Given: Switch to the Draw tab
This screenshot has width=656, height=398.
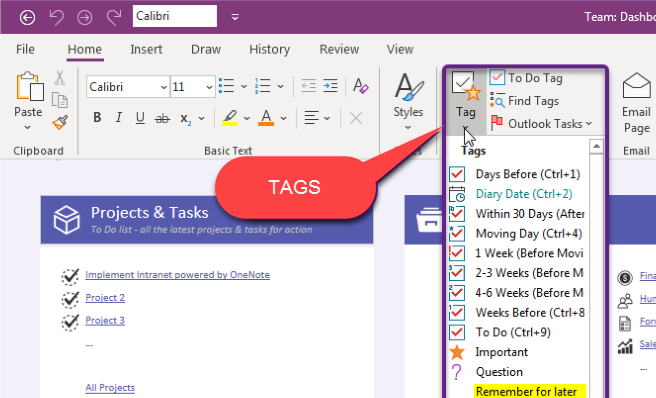Looking at the screenshot, I should click(206, 49).
